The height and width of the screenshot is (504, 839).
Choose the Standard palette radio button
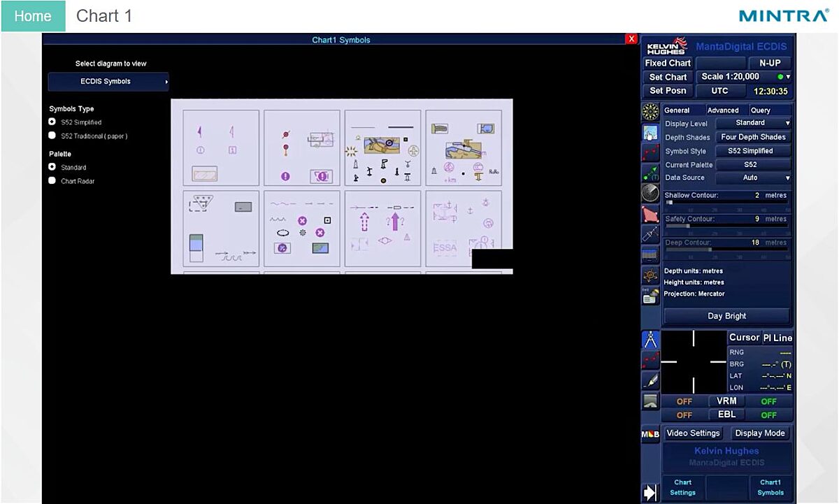(x=52, y=167)
